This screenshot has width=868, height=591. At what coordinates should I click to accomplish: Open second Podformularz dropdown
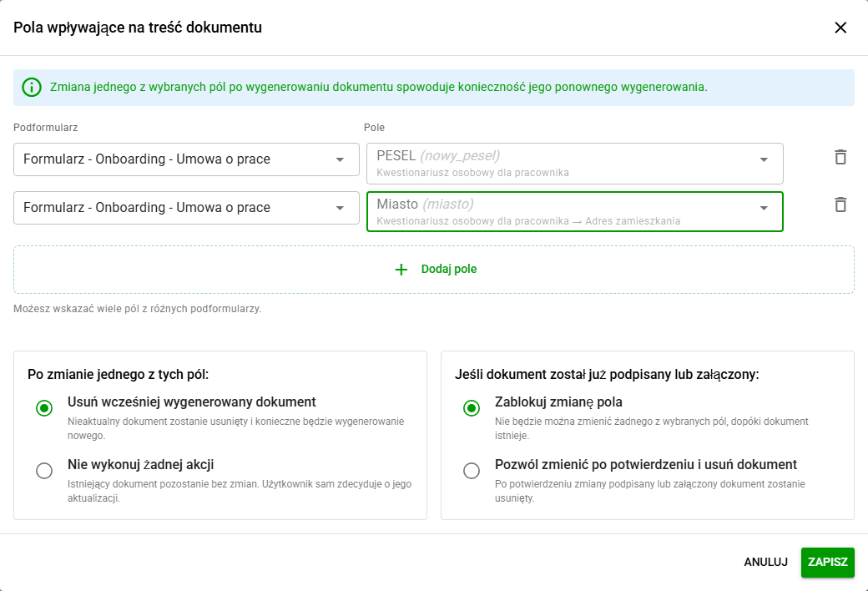tap(187, 208)
